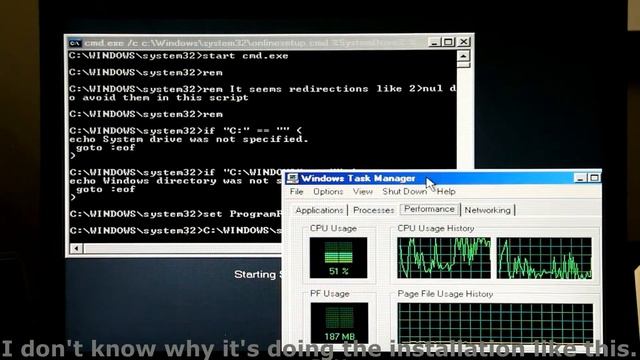Image resolution: width=640 pixels, height=360 pixels.
Task: Open the File menu in Task Manager
Action: [296, 191]
